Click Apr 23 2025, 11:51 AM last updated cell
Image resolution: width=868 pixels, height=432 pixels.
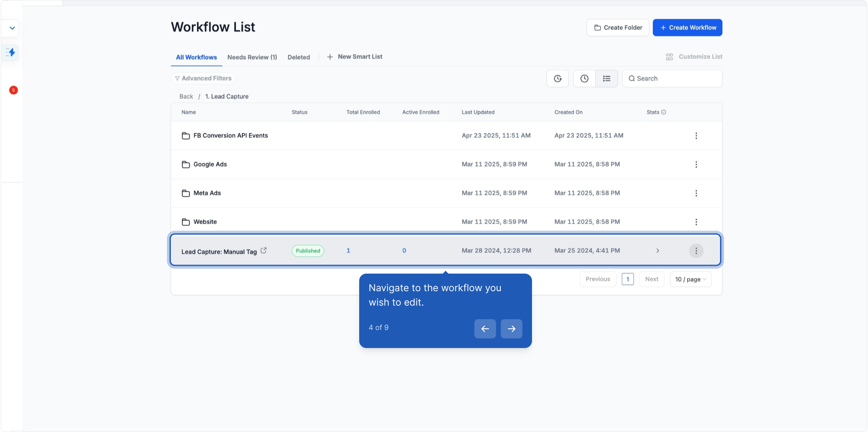click(496, 136)
